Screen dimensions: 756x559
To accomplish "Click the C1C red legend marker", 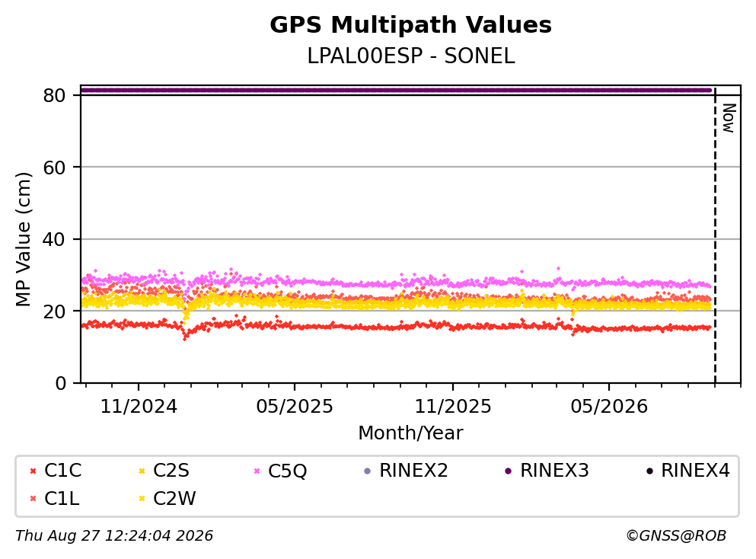I will 33,471.
